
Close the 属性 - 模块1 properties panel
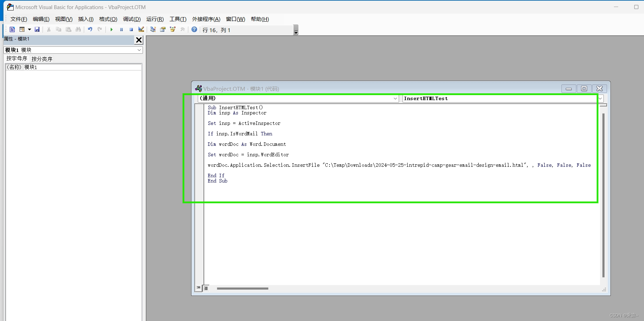click(x=139, y=40)
